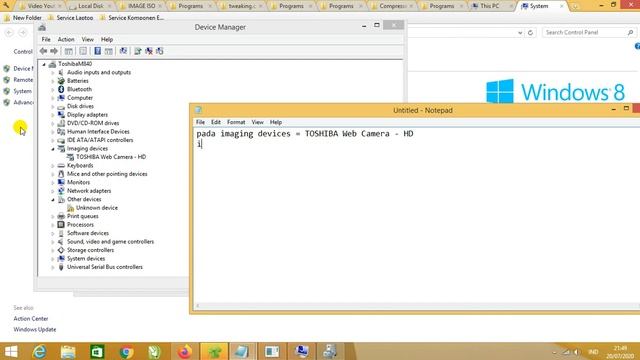Open the Help menu in Device Manager

(107, 40)
